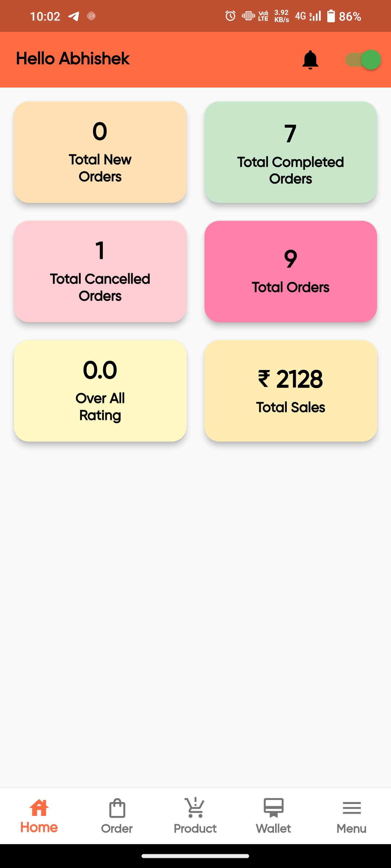This screenshot has width=391, height=868.
Task: View the Over All Rating card
Action: click(x=100, y=391)
